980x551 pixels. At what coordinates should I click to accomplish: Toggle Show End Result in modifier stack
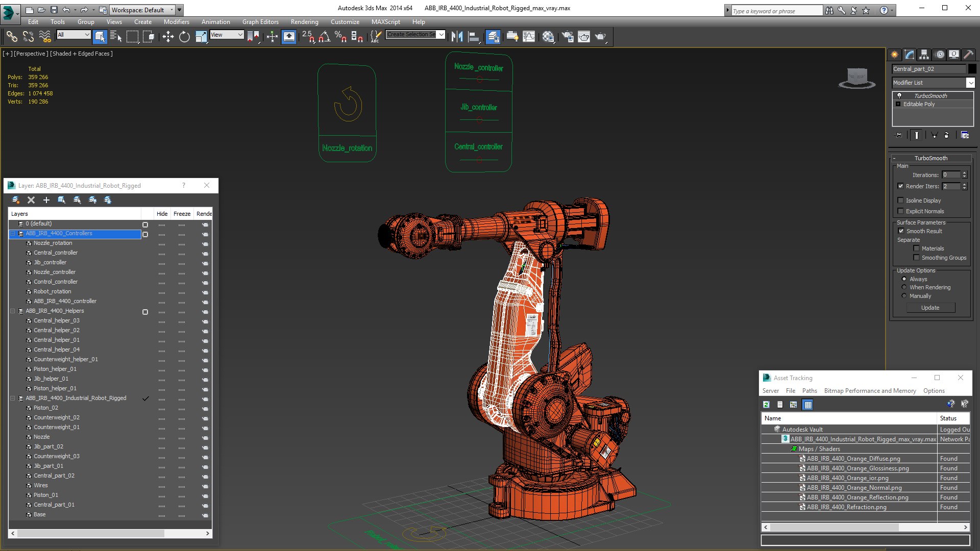click(917, 135)
